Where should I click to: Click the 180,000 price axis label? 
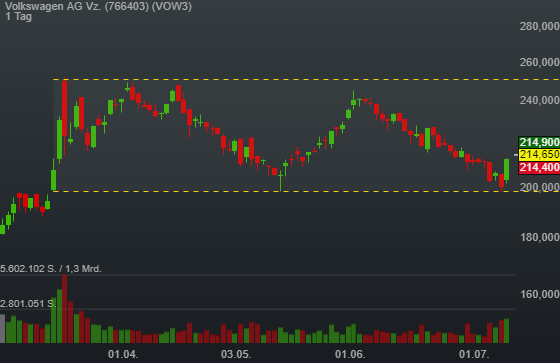pos(540,237)
